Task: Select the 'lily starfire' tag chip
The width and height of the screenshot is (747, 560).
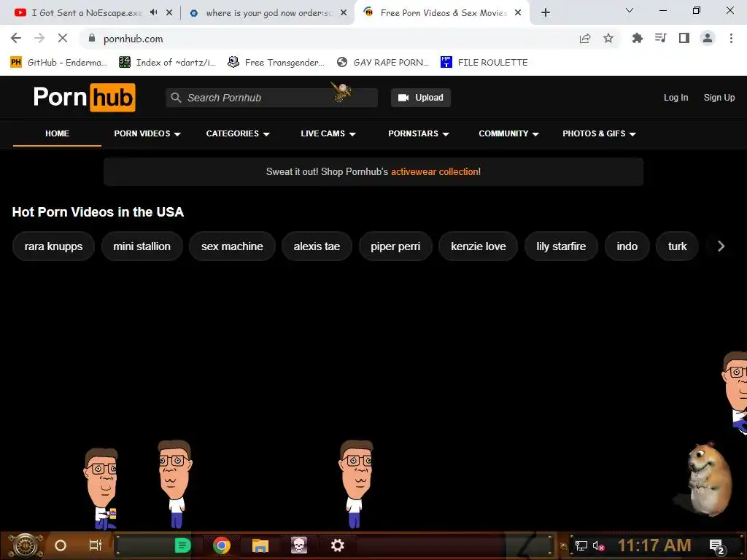Action: click(561, 246)
